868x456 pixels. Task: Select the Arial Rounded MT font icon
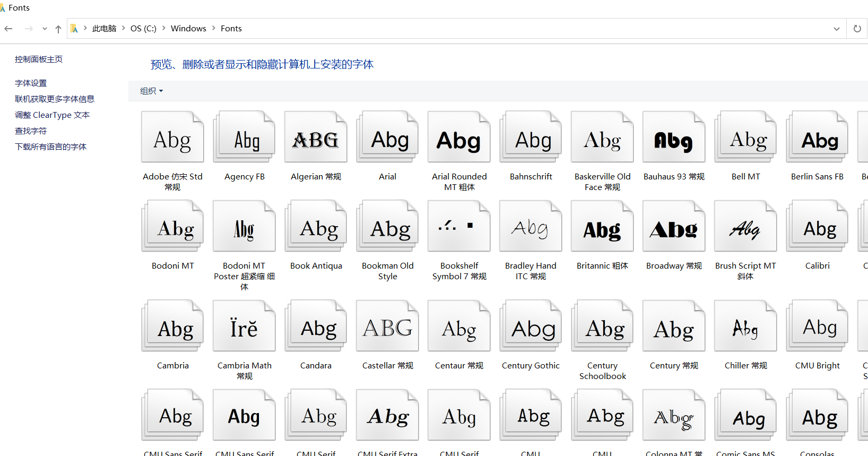459,137
